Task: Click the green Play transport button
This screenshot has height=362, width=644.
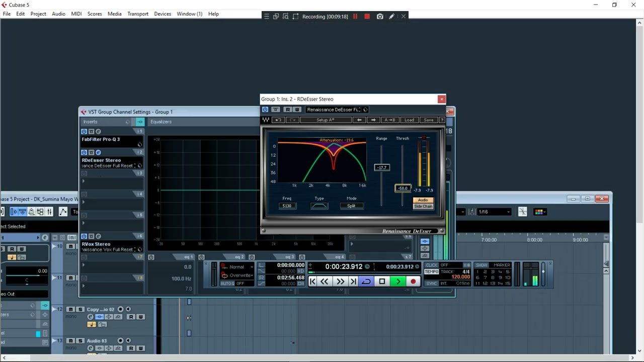Action: click(x=398, y=282)
